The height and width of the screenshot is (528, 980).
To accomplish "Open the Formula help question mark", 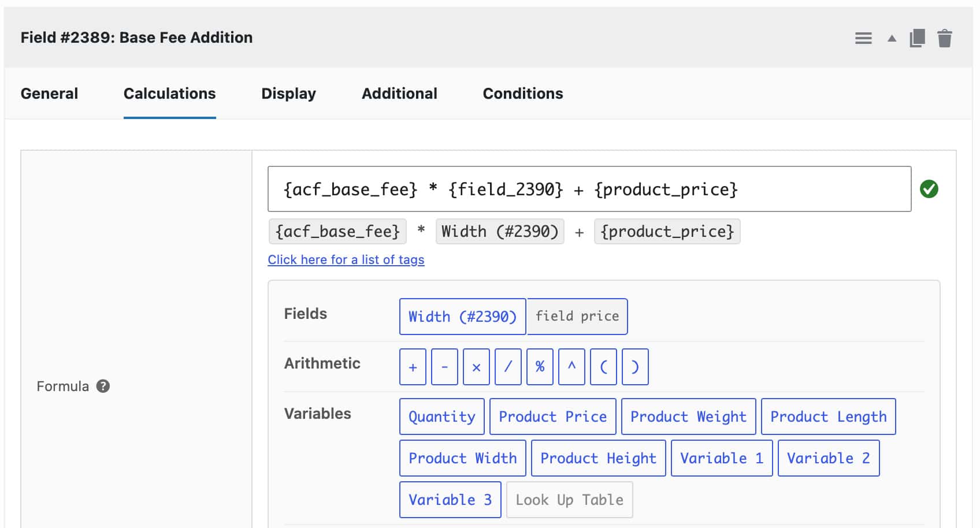I will pyautogui.click(x=103, y=386).
